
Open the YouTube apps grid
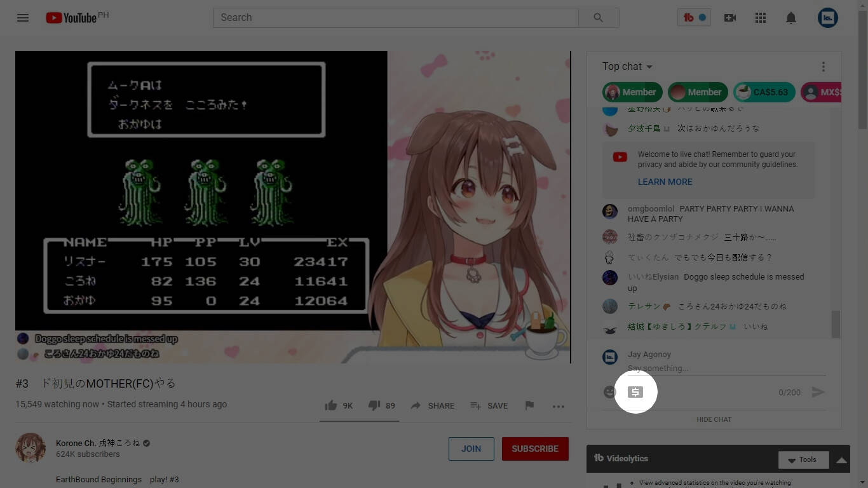[x=761, y=18]
